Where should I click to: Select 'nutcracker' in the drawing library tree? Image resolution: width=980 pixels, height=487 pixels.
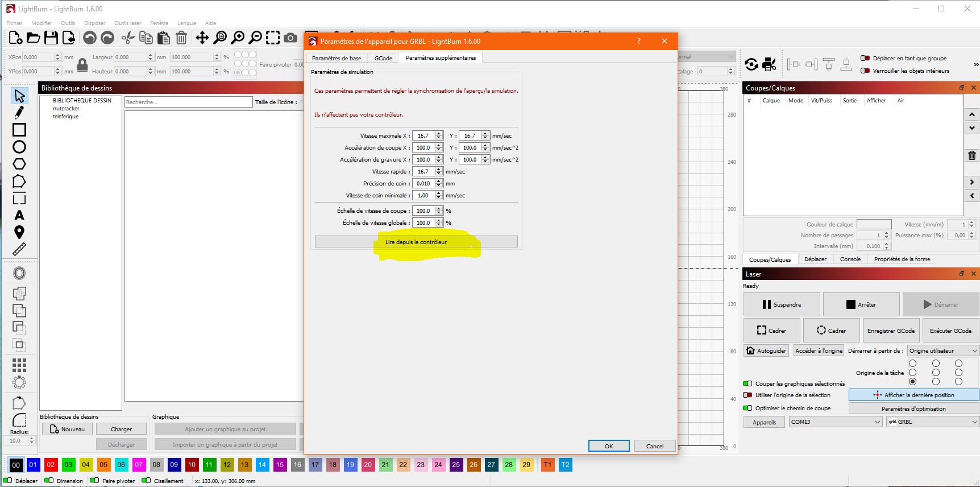point(66,108)
